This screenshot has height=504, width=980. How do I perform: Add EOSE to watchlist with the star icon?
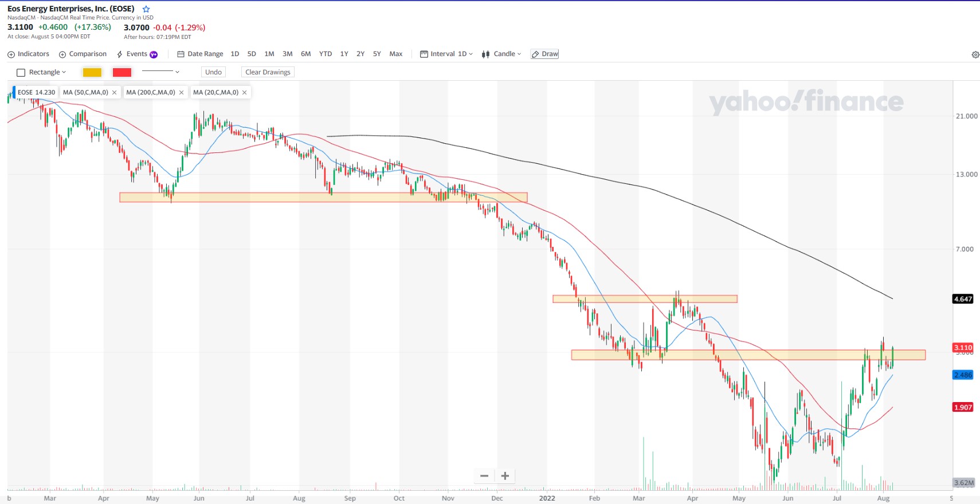pos(146,9)
